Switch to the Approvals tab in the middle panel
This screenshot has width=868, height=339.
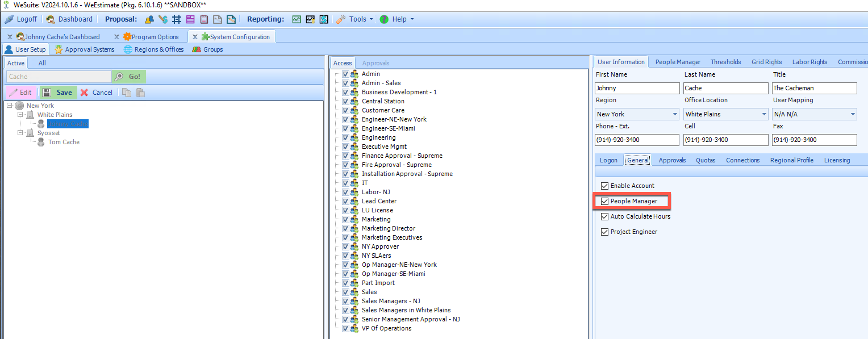point(376,63)
